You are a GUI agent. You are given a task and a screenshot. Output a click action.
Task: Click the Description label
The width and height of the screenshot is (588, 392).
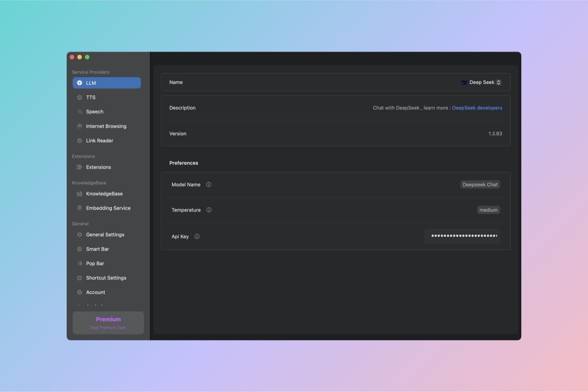[182, 108]
